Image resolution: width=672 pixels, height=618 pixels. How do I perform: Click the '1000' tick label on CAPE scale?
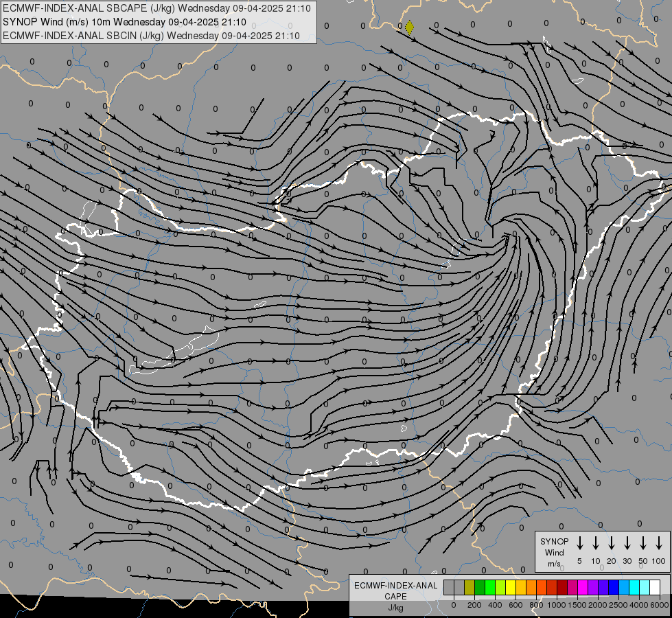(556, 605)
